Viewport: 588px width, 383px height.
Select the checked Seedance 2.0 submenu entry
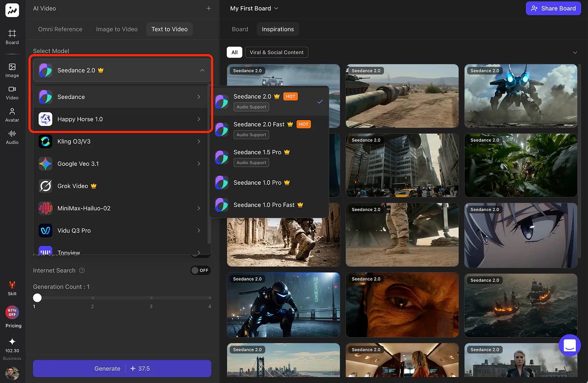point(269,101)
